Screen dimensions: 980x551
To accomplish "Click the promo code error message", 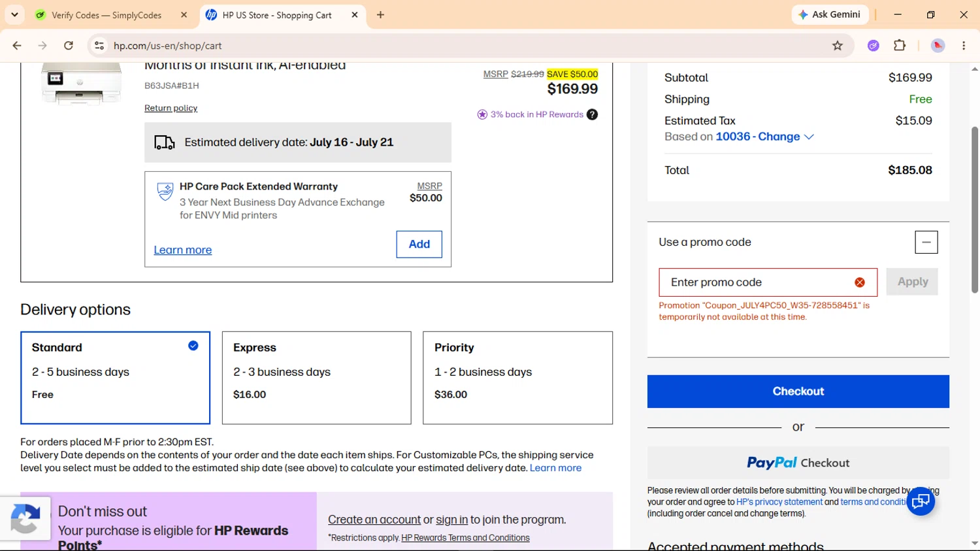I will point(764,311).
